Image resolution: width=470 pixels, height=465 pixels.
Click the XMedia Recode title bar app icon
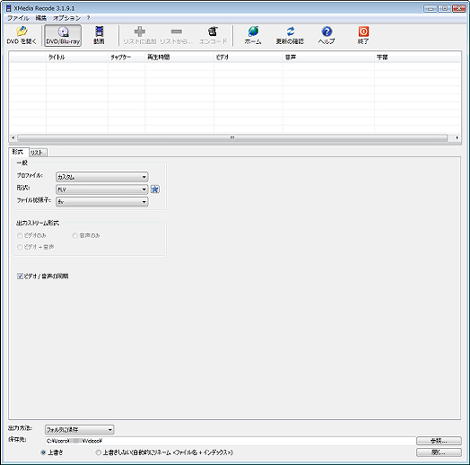(x=9, y=8)
